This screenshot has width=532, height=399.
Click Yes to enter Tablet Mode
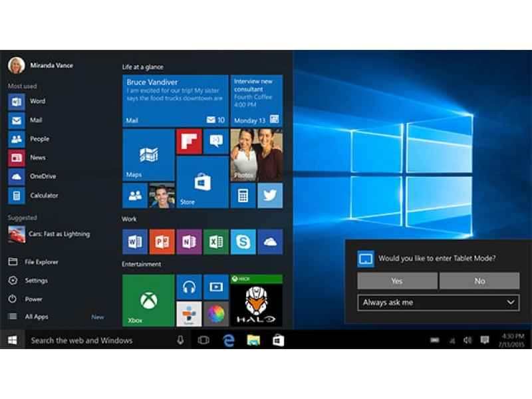pyautogui.click(x=397, y=281)
